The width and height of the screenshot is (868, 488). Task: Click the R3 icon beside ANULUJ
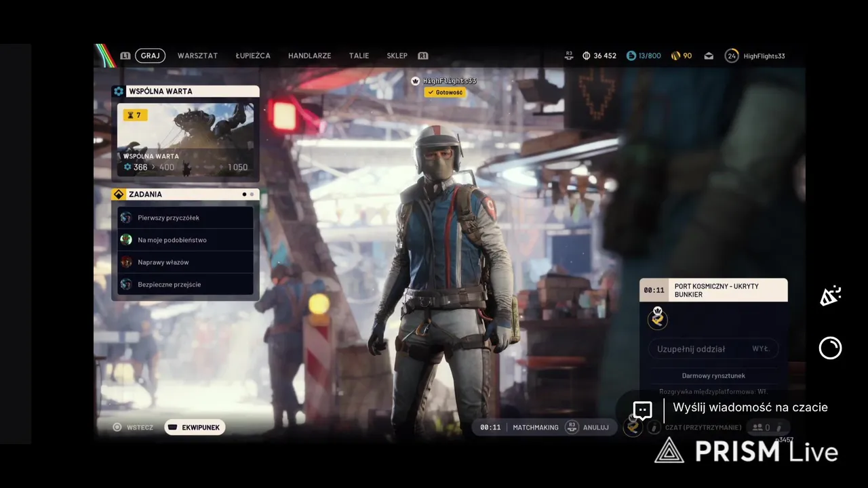point(572,427)
